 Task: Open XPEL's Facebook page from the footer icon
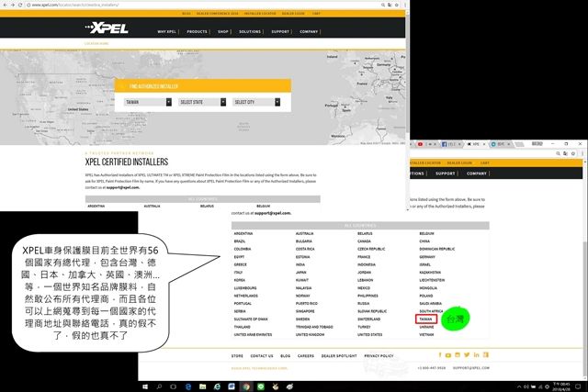(440, 355)
